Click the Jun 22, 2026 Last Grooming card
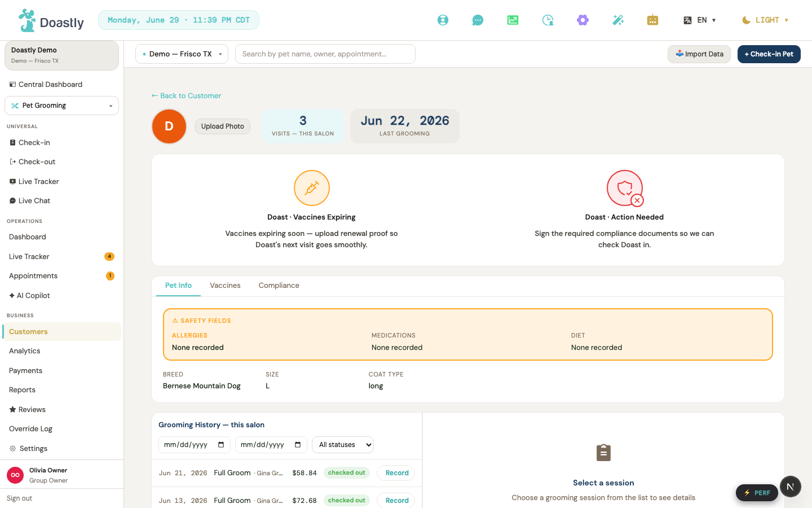812x508 pixels. 405,126
